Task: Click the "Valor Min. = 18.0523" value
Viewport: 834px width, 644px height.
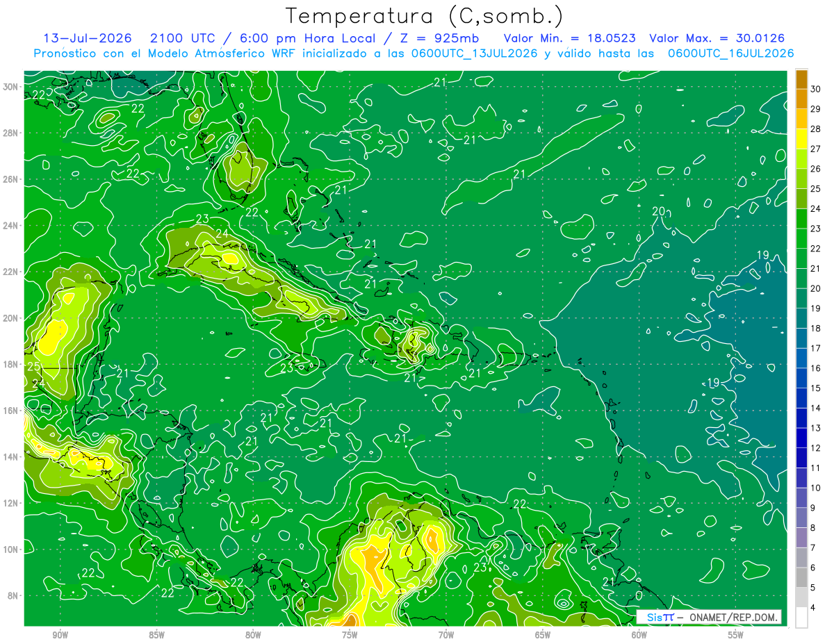Action: click(569, 38)
